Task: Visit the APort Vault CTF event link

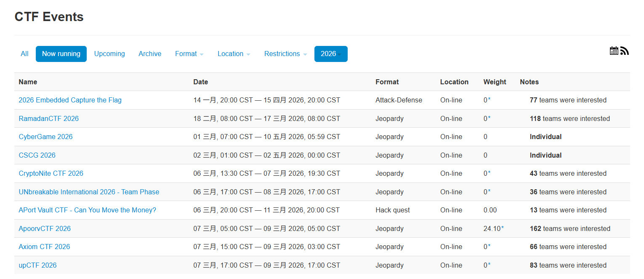Action: pyautogui.click(x=87, y=210)
